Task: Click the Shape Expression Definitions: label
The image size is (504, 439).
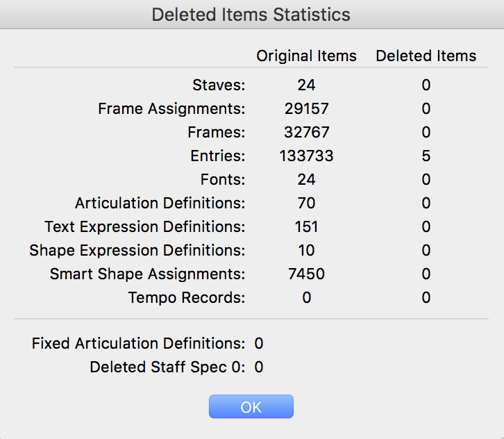Action: tap(137, 251)
